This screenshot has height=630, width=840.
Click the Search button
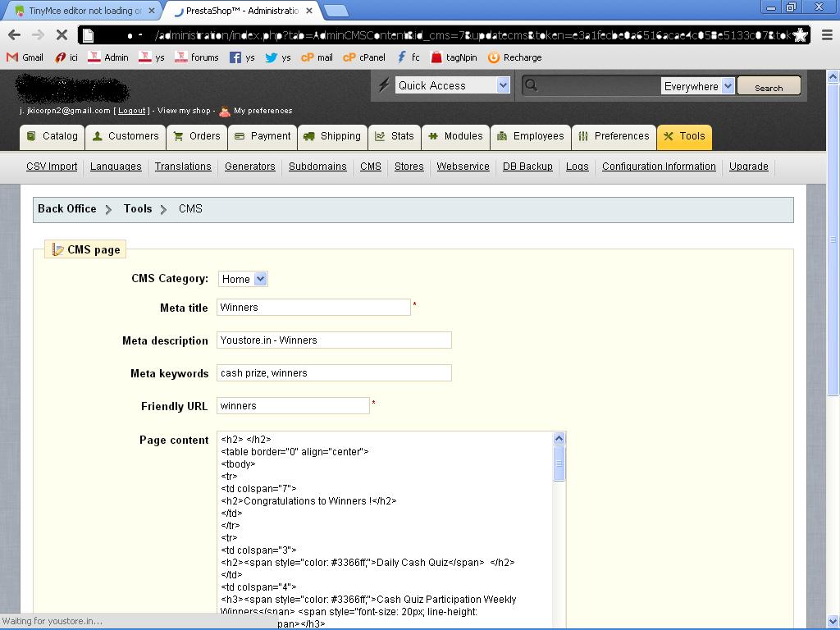(x=768, y=87)
